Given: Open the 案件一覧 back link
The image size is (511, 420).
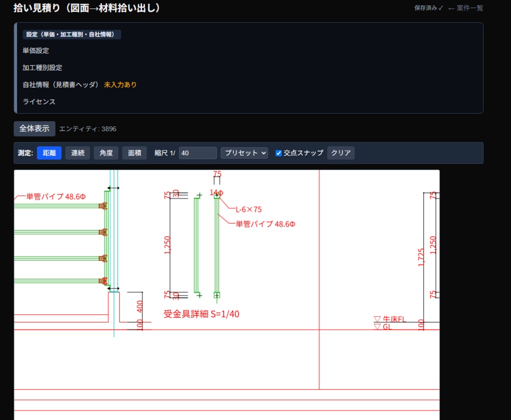Looking at the screenshot, I should 466,8.
